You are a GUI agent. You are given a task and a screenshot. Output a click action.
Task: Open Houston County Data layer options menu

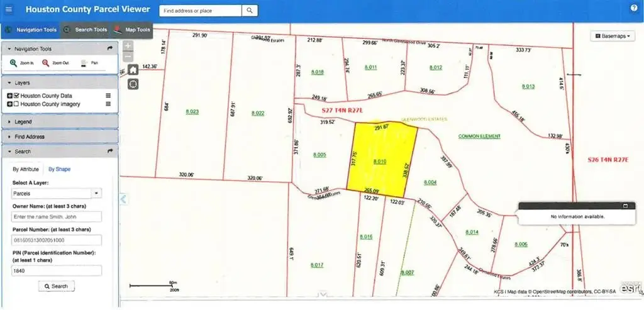pos(108,96)
